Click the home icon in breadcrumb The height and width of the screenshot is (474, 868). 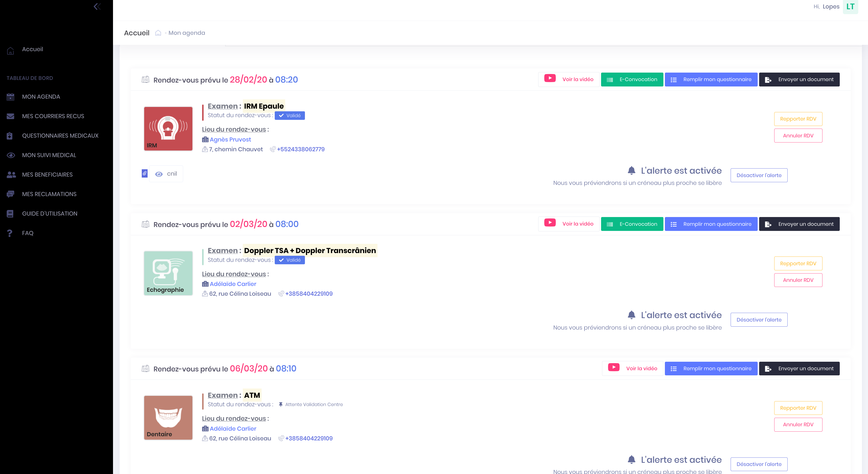tap(158, 33)
